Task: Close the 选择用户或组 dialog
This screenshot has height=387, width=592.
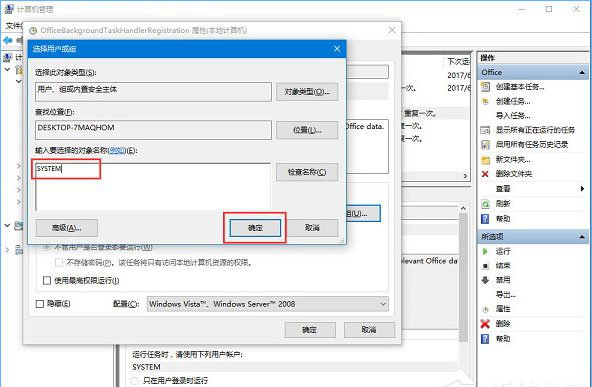Action: [337, 49]
